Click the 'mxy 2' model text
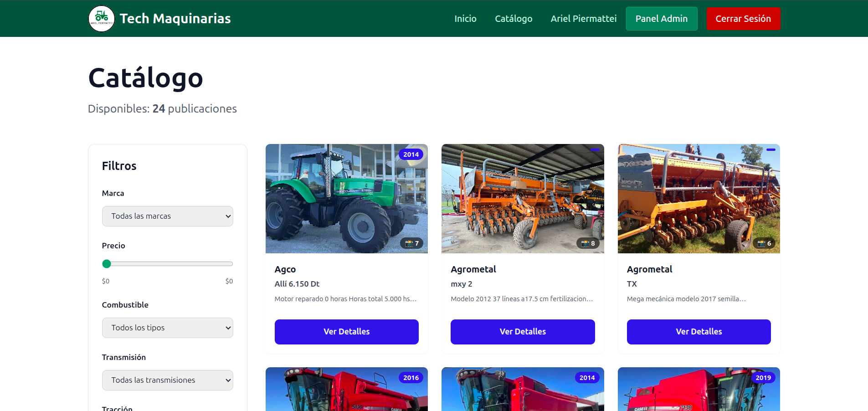This screenshot has width=868, height=411. coord(462,284)
